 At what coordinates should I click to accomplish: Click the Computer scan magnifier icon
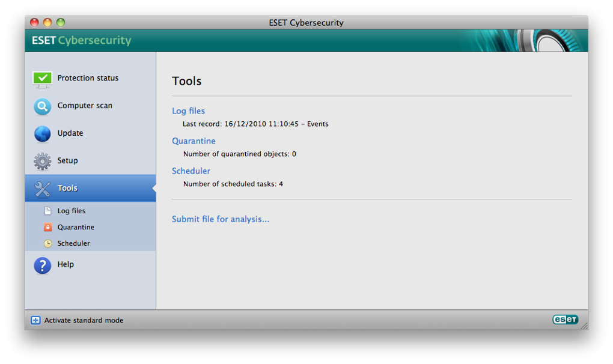tap(42, 106)
